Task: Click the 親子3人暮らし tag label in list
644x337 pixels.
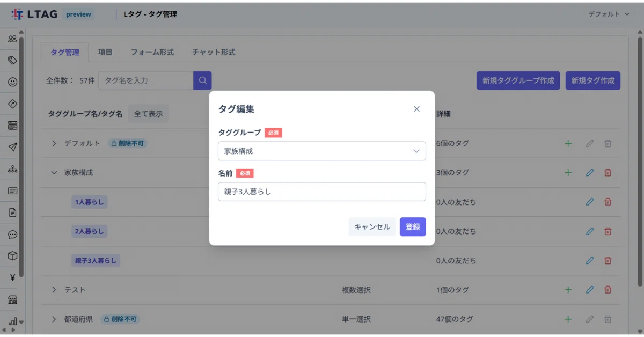Action: tap(96, 260)
